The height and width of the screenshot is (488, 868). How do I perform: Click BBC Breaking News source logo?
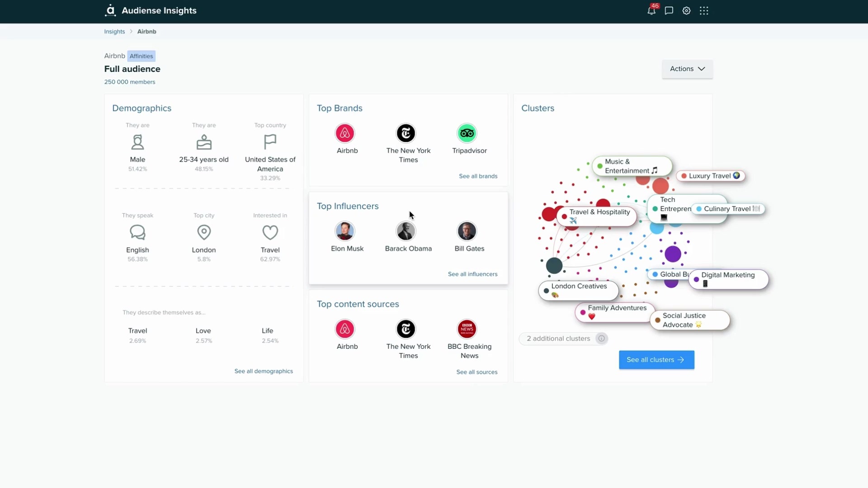point(467,329)
